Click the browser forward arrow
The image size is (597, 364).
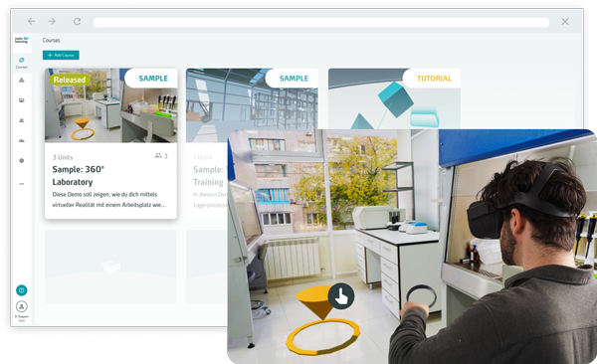[52, 21]
